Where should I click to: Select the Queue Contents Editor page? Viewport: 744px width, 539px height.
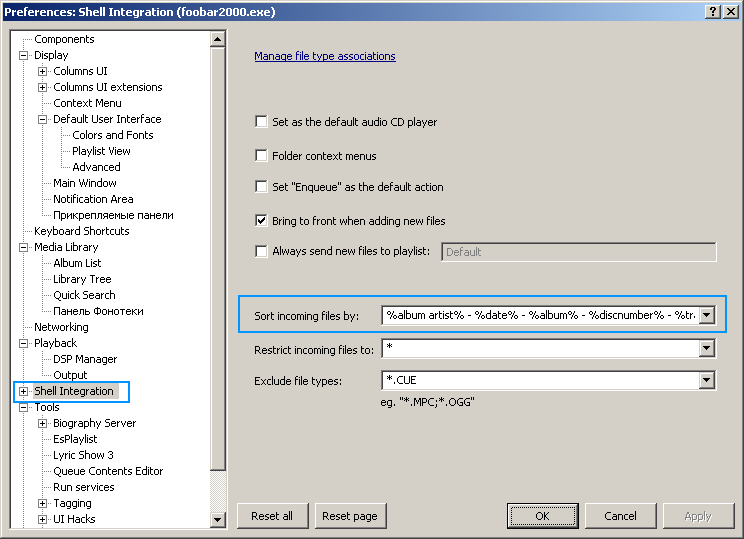(108, 471)
